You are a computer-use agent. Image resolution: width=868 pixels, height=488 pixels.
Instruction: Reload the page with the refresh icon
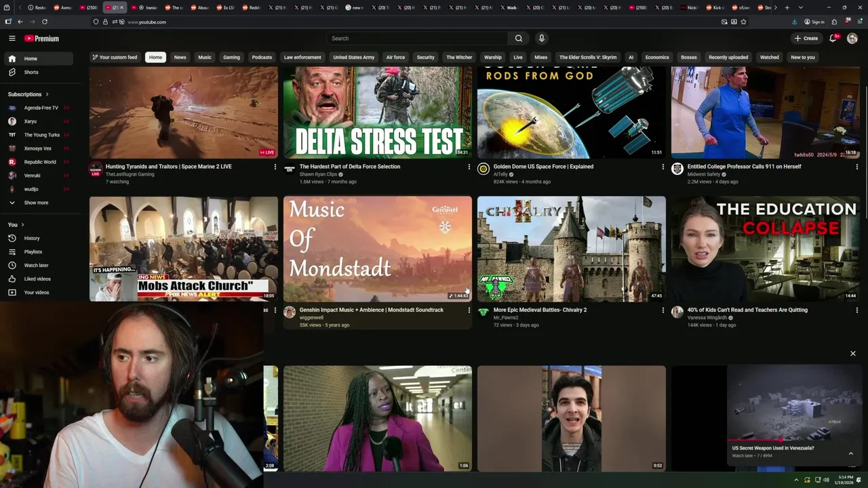tap(45, 22)
